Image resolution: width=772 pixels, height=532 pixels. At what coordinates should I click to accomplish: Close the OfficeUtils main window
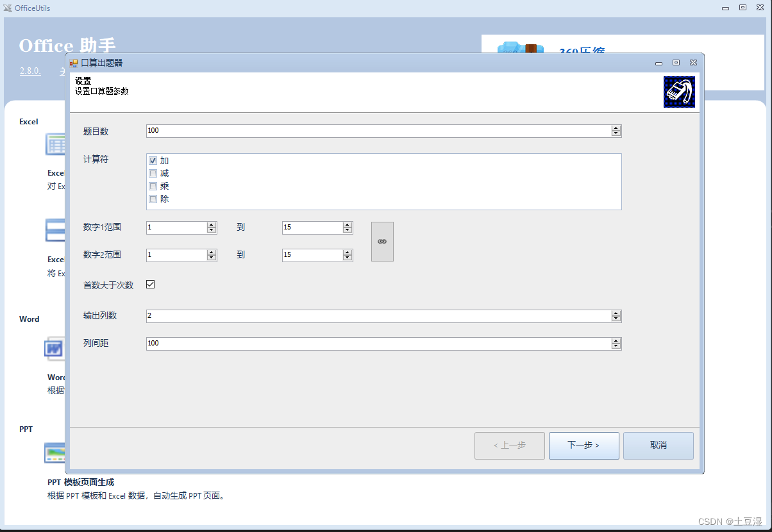point(760,8)
